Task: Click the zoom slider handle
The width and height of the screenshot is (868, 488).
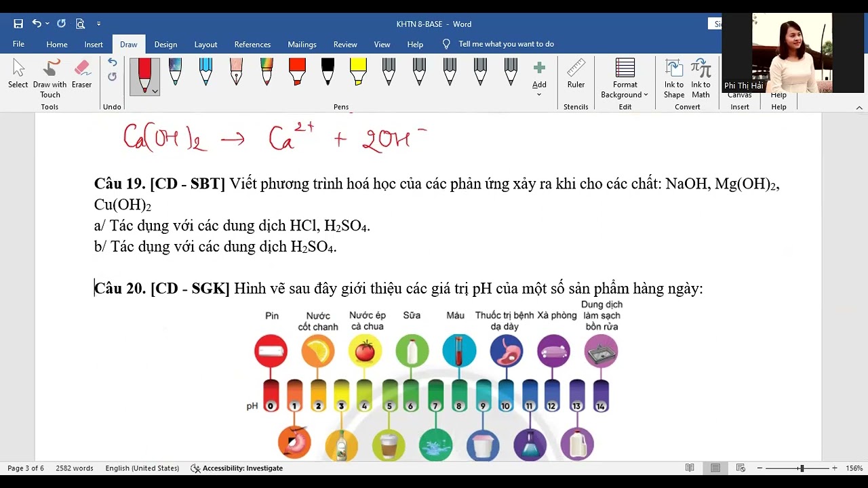Action: tap(802, 468)
